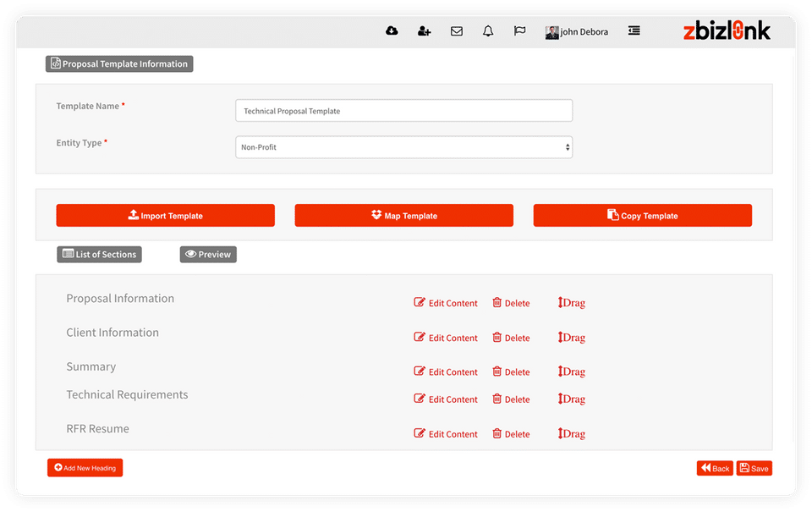Edit Content of Technical Requirements

[446, 399]
